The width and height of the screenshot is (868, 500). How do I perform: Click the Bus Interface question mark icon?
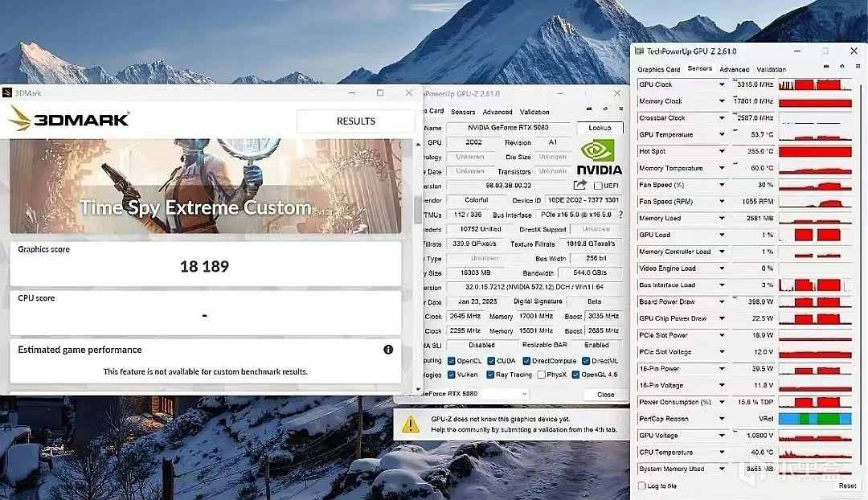[620, 215]
